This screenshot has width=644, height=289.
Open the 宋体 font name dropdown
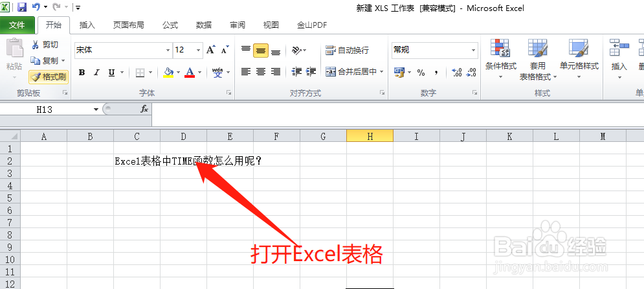click(168, 50)
